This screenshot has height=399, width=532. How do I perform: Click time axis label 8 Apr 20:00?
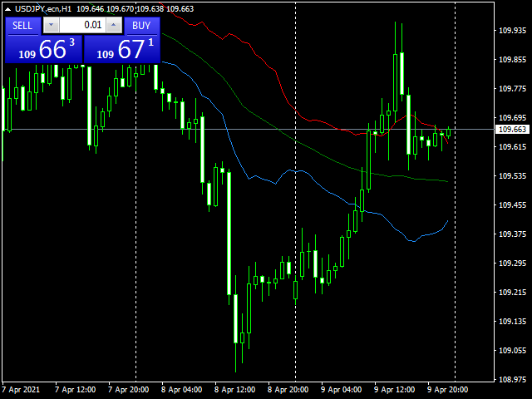(288, 390)
